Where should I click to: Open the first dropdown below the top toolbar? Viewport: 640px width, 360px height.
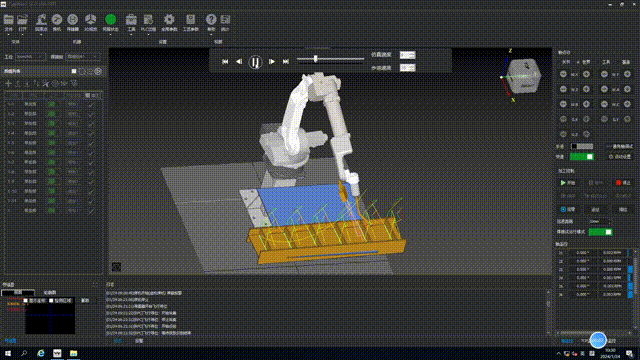(31, 57)
